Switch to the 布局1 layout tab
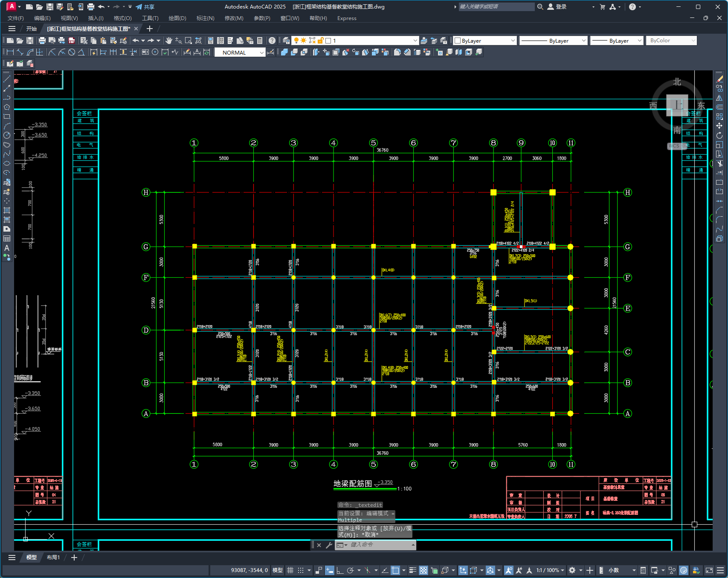 [x=53, y=558]
